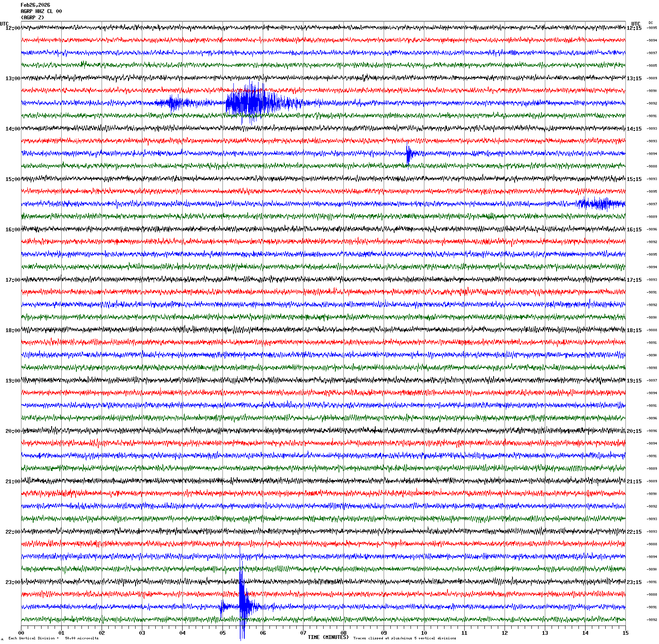Click the (AGRP Z) channel label
Screen dimensions: 659x644
click(32, 18)
